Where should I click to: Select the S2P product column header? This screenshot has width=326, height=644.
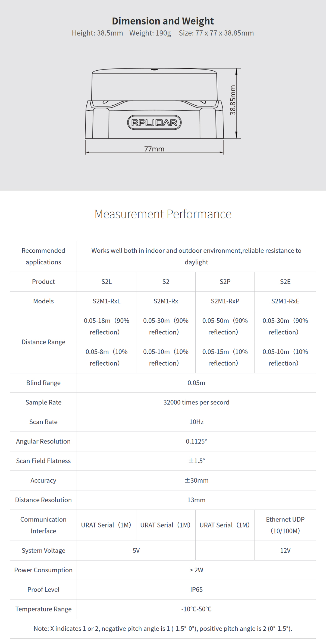tap(225, 282)
